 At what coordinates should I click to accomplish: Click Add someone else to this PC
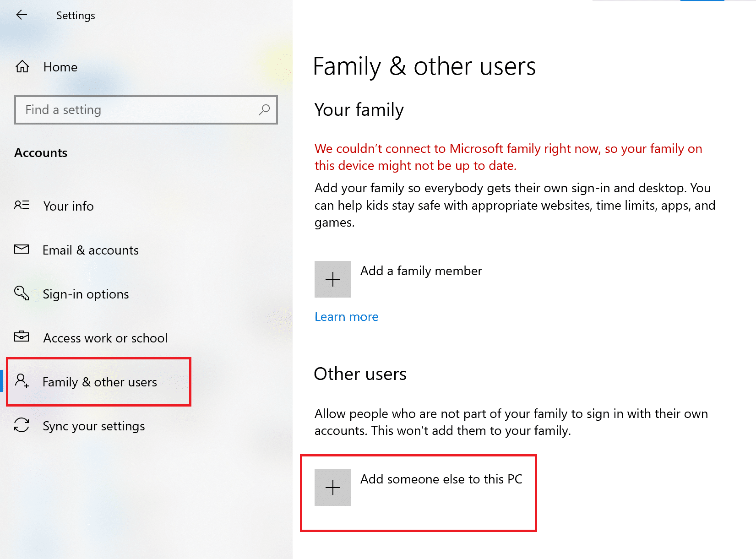tap(441, 479)
